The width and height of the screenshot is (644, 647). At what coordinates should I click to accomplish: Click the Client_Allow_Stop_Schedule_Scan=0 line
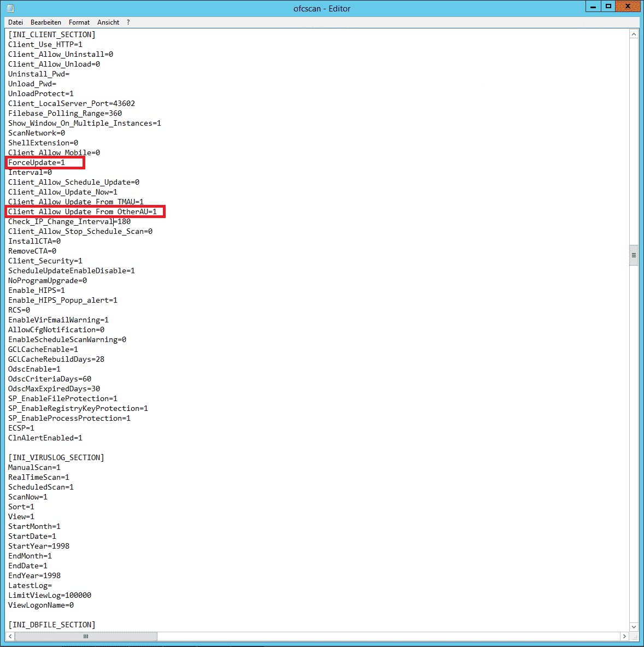point(80,232)
